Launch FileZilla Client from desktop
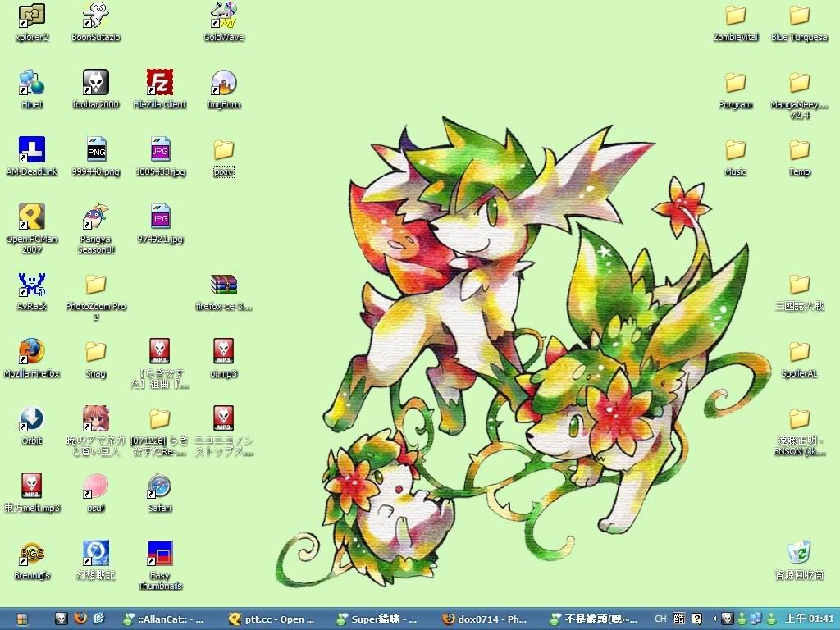The image size is (840, 630). [159, 82]
